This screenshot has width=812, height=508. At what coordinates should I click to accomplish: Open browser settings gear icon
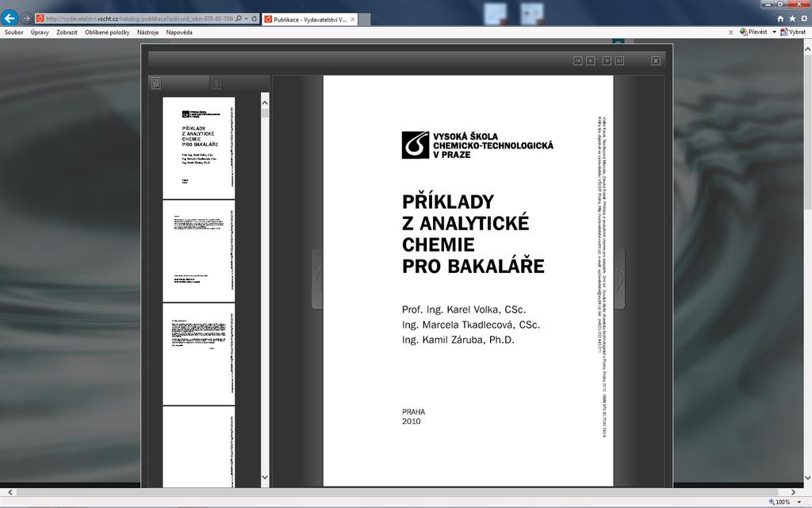[x=804, y=19]
